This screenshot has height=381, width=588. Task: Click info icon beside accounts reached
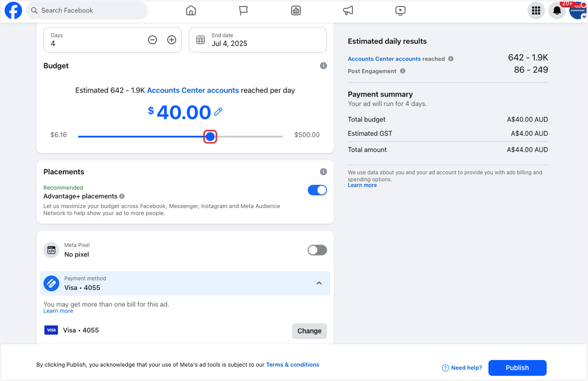451,59
